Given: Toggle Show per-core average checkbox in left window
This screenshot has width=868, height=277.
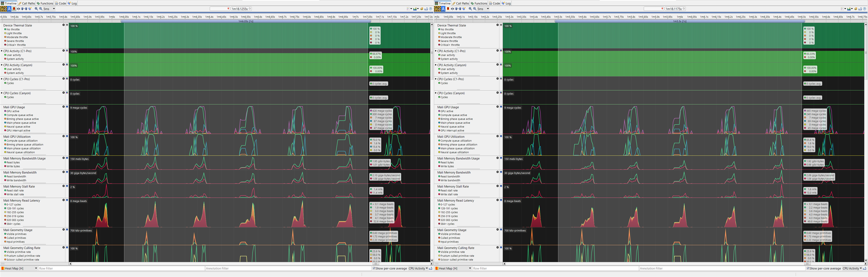Looking at the screenshot, I should point(374,268).
